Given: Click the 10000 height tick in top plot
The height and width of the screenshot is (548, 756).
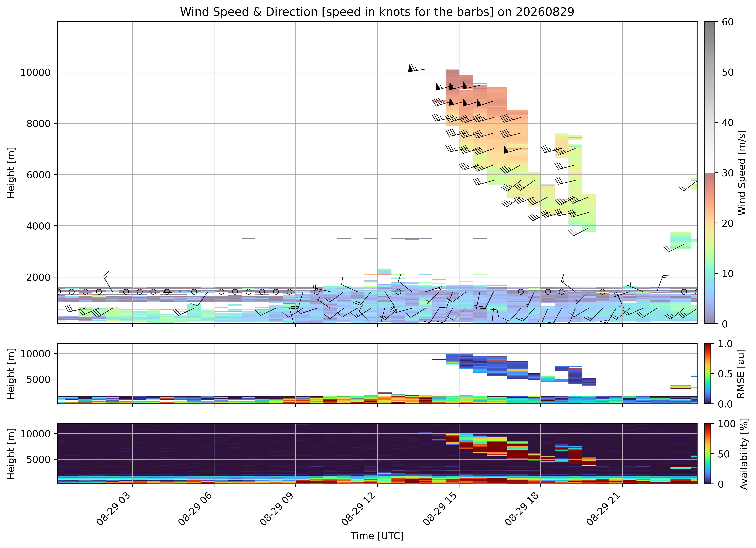Looking at the screenshot, I should coord(35,72).
